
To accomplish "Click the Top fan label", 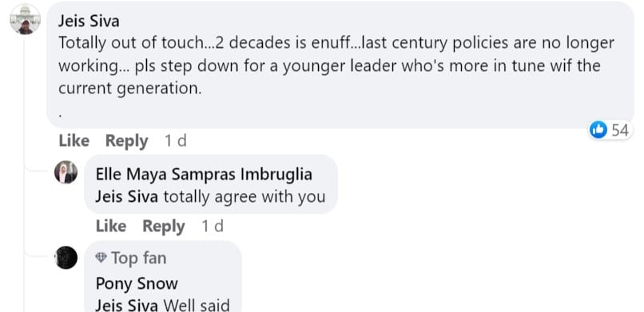I will 139,259.
